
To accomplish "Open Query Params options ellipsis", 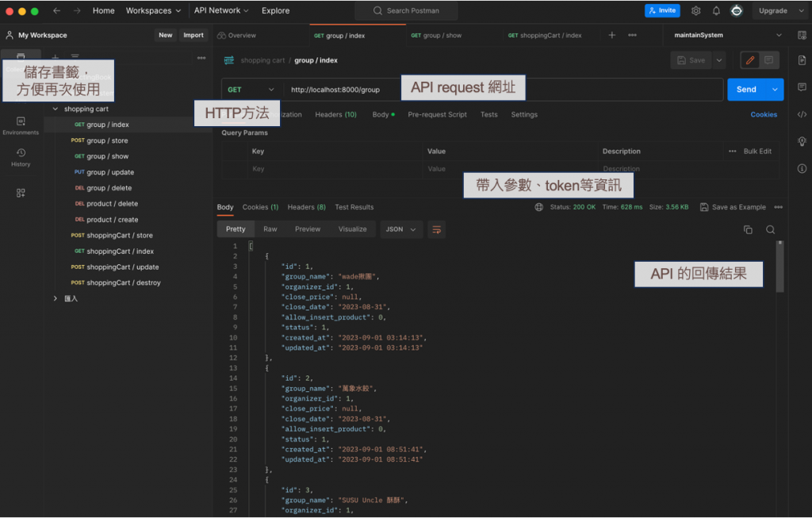I will tap(732, 152).
